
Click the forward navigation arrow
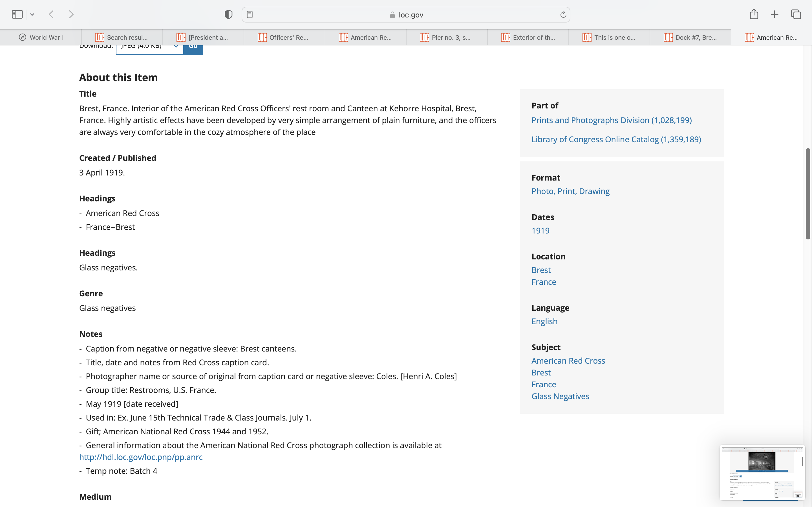tap(71, 14)
